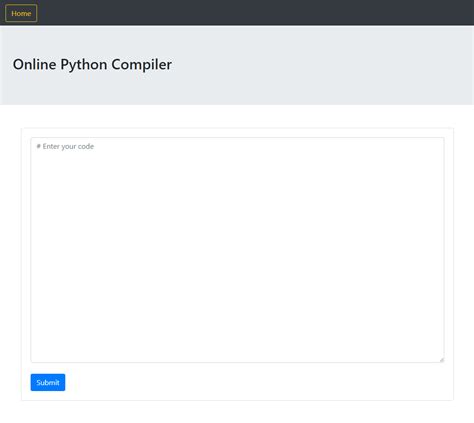
Task: Select the 'Online Python Compiler' heading
Action: pyautogui.click(x=92, y=64)
